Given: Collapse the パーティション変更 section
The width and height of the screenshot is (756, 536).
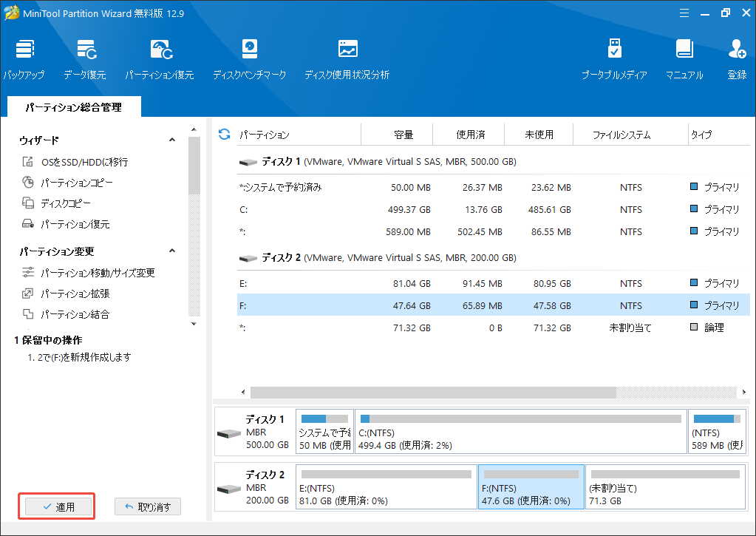Looking at the screenshot, I should click(172, 251).
